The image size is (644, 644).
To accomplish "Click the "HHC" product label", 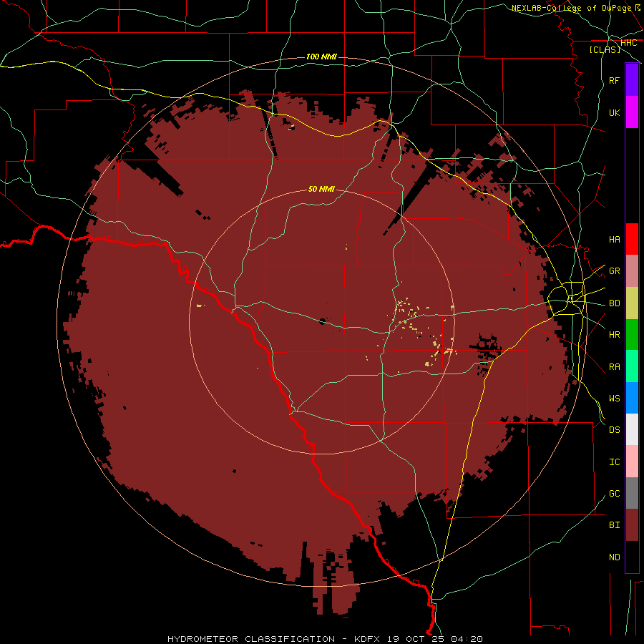I will pos(628,43).
